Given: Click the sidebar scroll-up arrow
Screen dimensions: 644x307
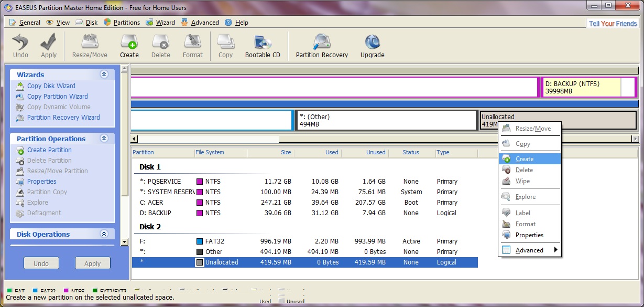Looking at the screenshot, I should [x=125, y=69].
